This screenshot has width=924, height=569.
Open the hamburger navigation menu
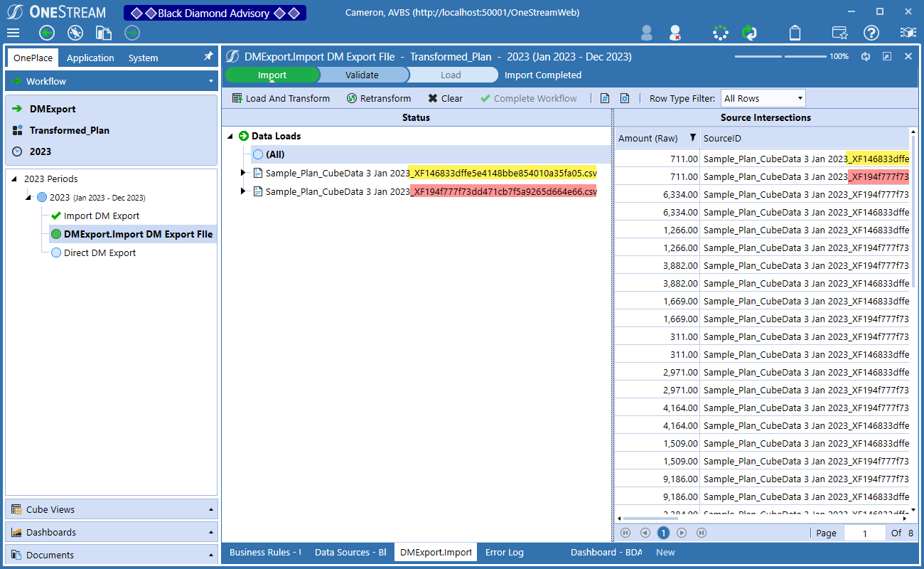click(13, 33)
